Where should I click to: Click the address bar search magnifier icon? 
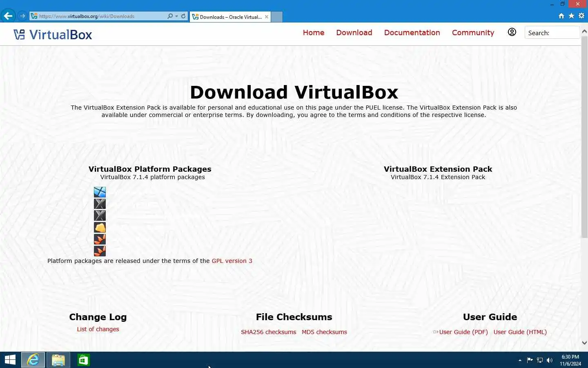coord(170,16)
